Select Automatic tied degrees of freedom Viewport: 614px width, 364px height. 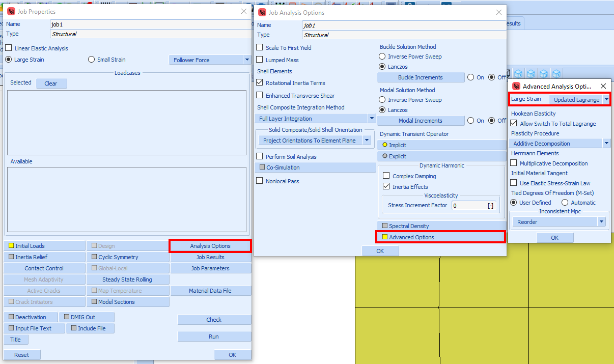[x=565, y=203]
